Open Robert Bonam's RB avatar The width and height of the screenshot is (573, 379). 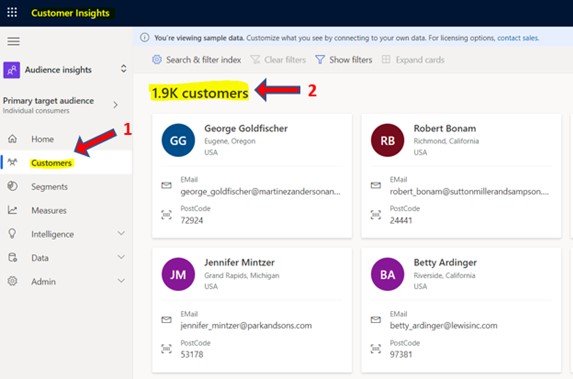[387, 140]
